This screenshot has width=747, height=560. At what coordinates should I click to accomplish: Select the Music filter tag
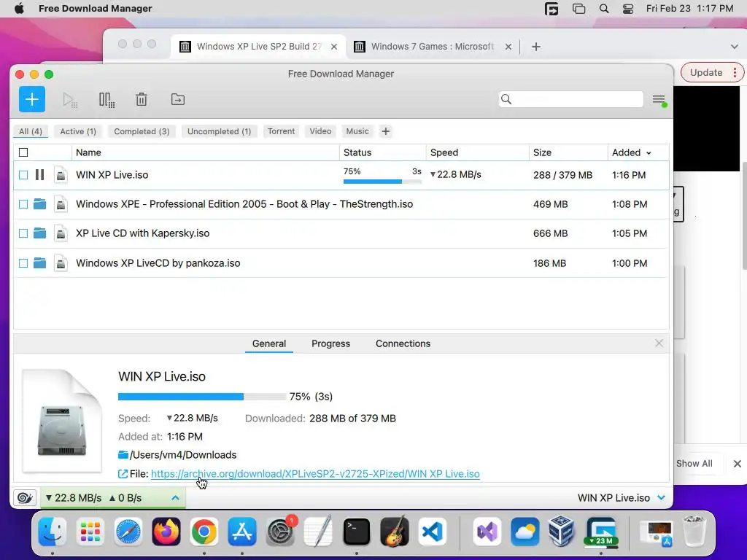click(357, 131)
